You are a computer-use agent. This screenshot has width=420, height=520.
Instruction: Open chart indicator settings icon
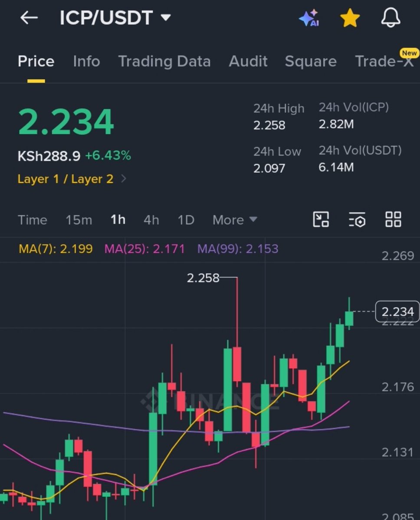click(x=357, y=219)
